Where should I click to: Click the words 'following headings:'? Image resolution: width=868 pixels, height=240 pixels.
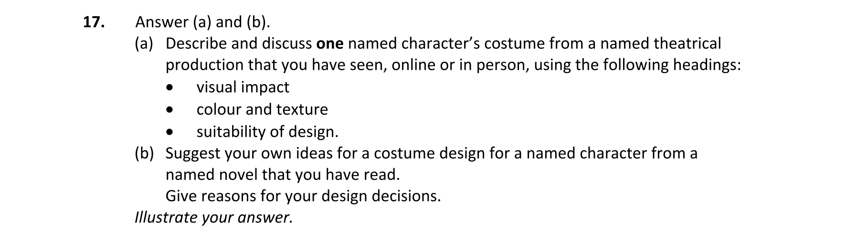pos(672,65)
